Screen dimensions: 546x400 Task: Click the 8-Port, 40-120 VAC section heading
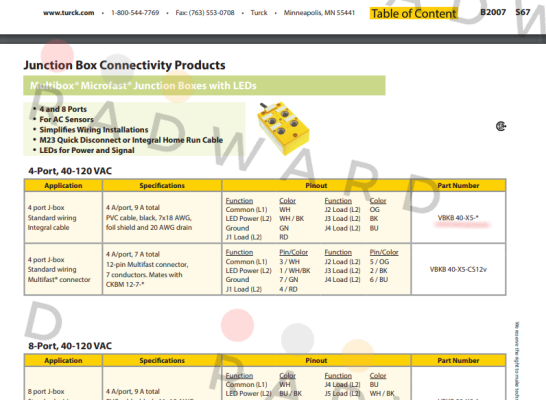pyautogui.click(x=70, y=346)
